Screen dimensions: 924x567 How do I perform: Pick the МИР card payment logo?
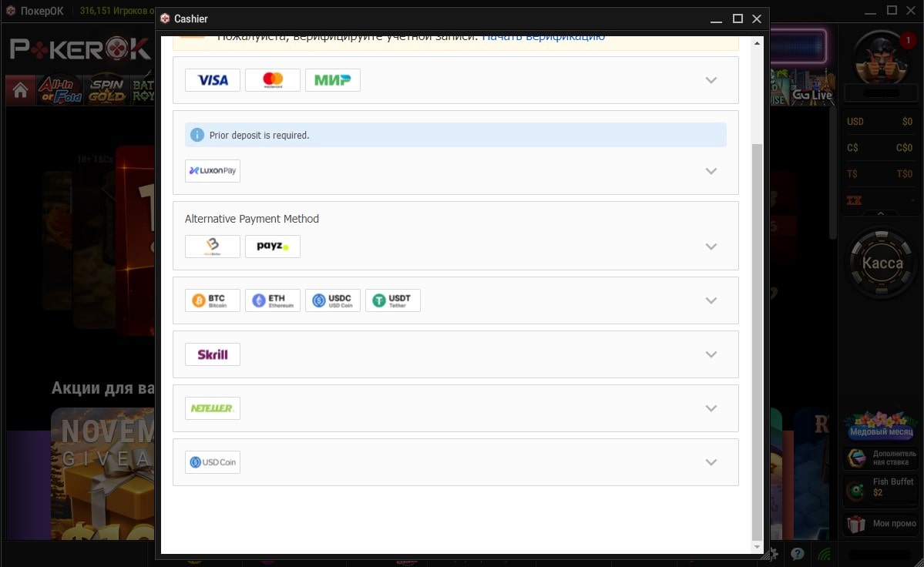pos(332,80)
